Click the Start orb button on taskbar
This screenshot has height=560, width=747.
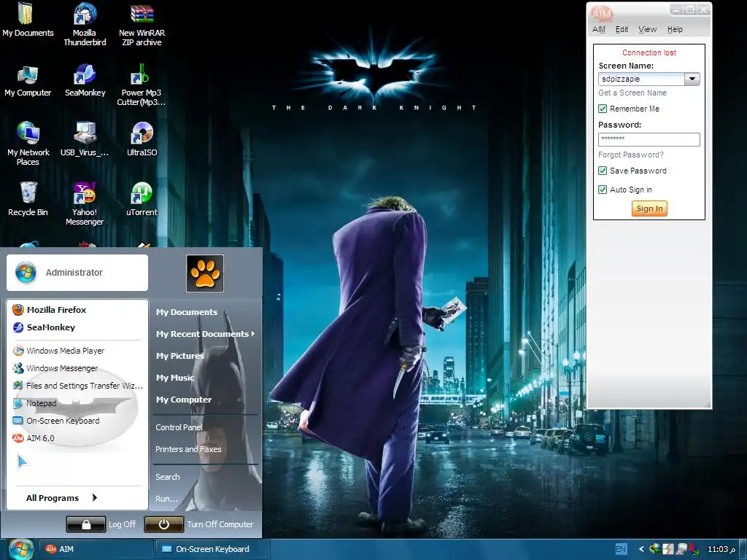coord(21,548)
